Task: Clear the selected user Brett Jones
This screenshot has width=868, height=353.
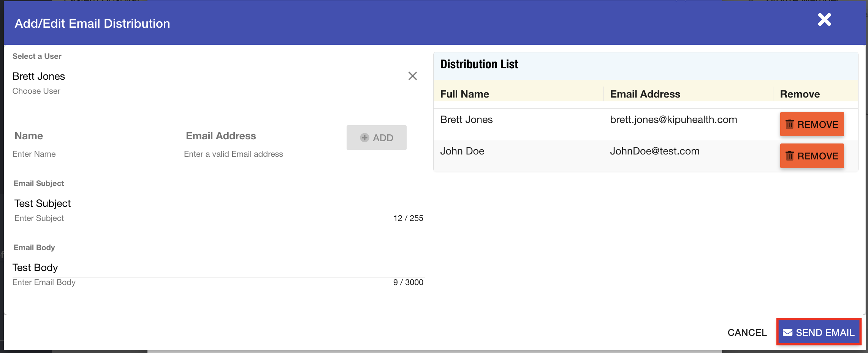Action: (x=412, y=76)
